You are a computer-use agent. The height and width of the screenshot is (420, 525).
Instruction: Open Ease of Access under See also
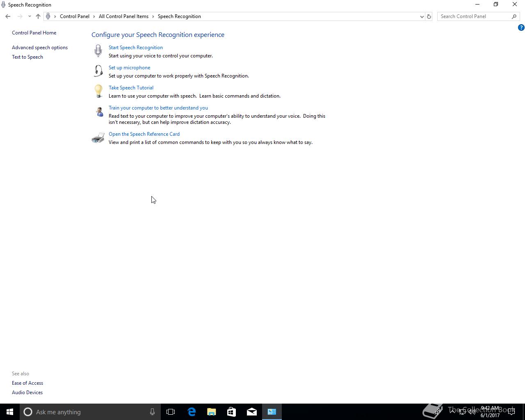(x=27, y=383)
